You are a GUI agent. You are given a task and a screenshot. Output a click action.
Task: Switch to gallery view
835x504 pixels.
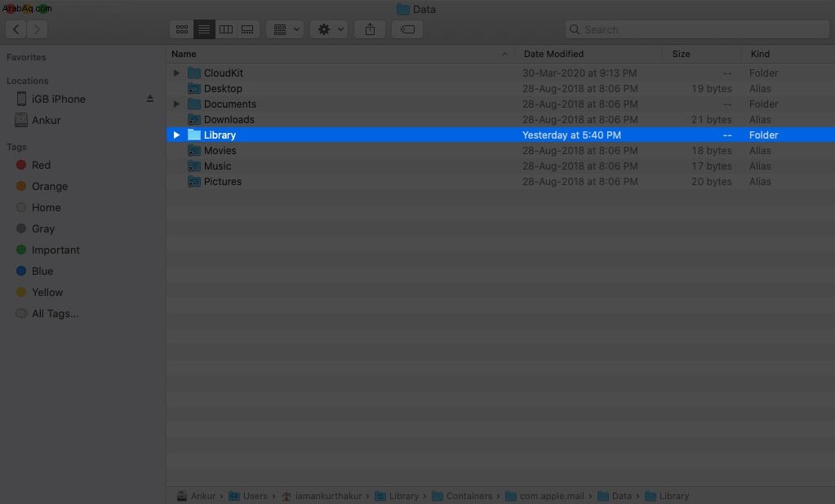[247, 29]
